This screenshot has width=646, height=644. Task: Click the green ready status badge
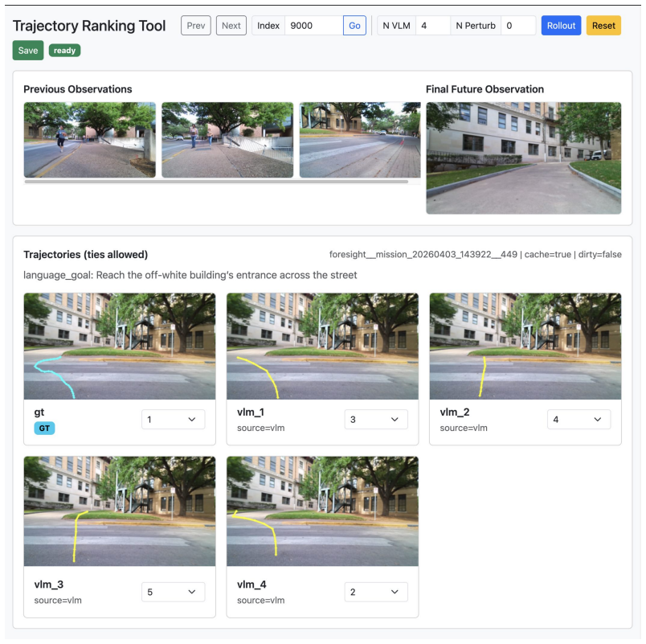65,51
